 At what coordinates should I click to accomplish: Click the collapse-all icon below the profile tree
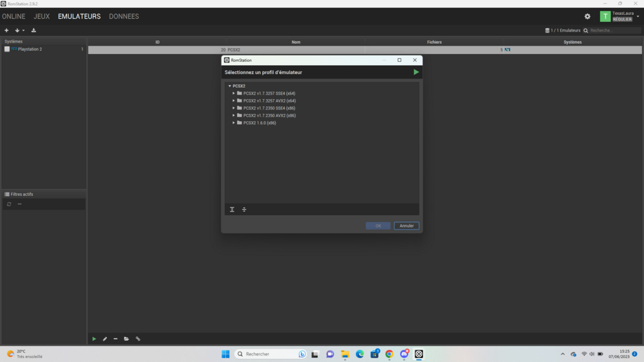click(244, 209)
